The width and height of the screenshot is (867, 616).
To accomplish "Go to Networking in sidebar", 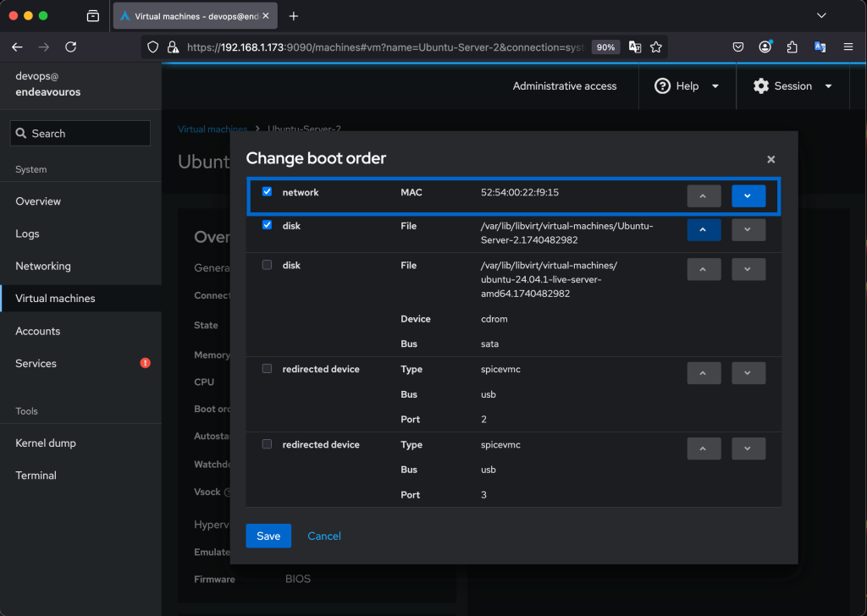I will click(x=43, y=266).
